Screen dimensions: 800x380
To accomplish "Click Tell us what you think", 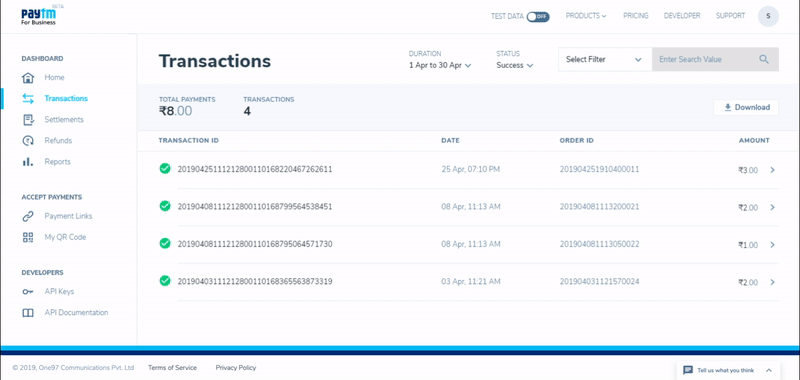I will (x=726, y=370).
